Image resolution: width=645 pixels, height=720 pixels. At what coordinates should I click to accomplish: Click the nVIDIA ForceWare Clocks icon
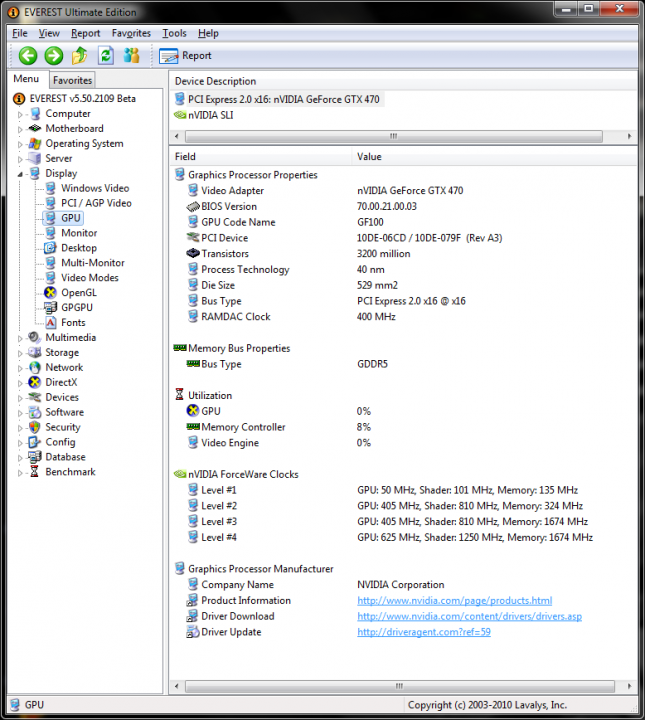tap(180, 474)
